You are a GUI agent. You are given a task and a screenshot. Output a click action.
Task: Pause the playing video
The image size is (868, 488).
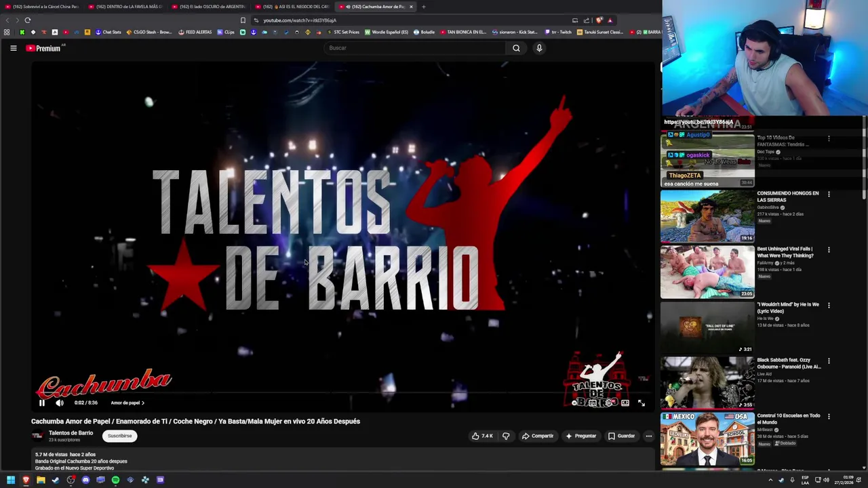coord(41,403)
